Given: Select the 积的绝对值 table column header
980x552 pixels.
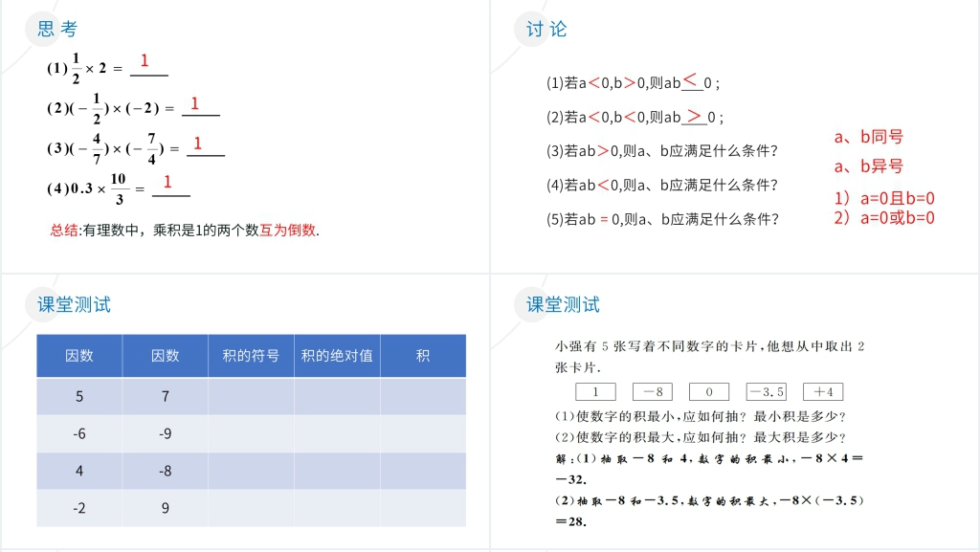Looking at the screenshot, I should [337, 356].
